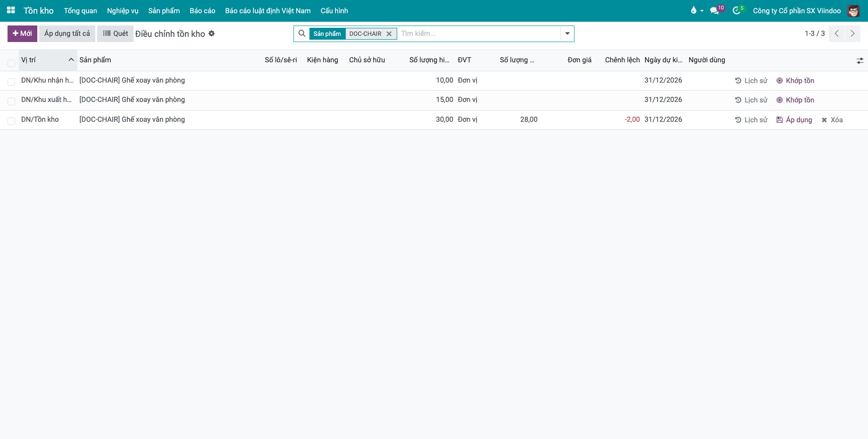Click Khớp tồn for DN/Khu nhận hàng row

click(795, 81)
